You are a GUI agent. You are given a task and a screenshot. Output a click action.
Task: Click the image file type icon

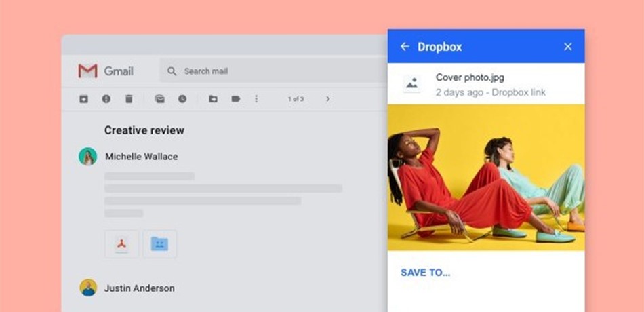(x=412, y=84)
